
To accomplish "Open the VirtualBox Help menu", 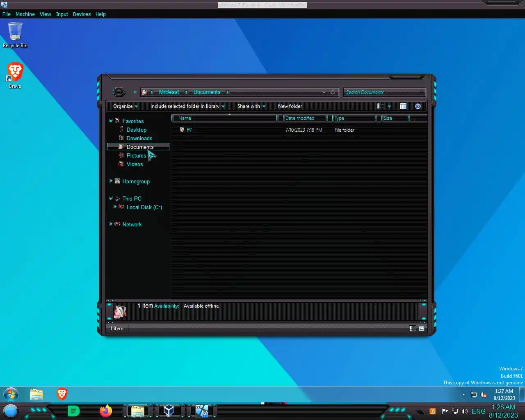I will point(100,14).
